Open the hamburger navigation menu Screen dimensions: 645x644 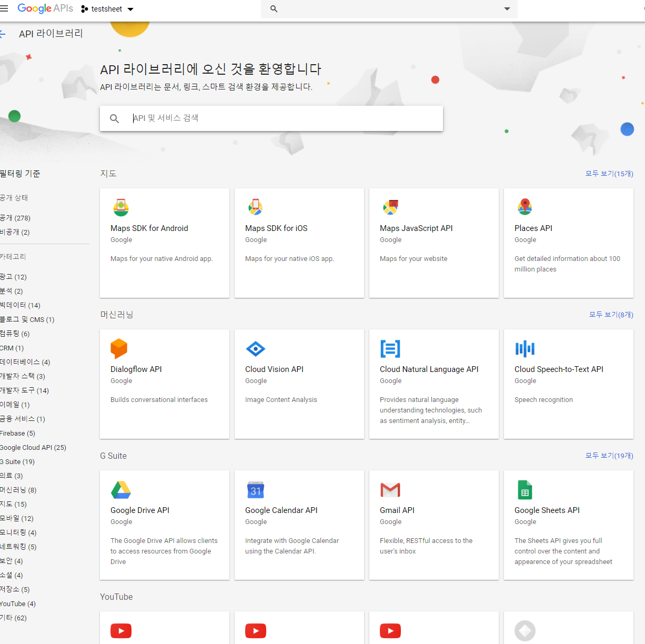(4, 9)
